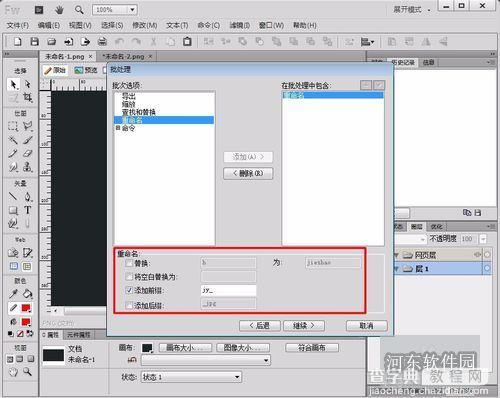Open the 100% zoom level dropdown
500x398 pixels.
coord(132,10)
